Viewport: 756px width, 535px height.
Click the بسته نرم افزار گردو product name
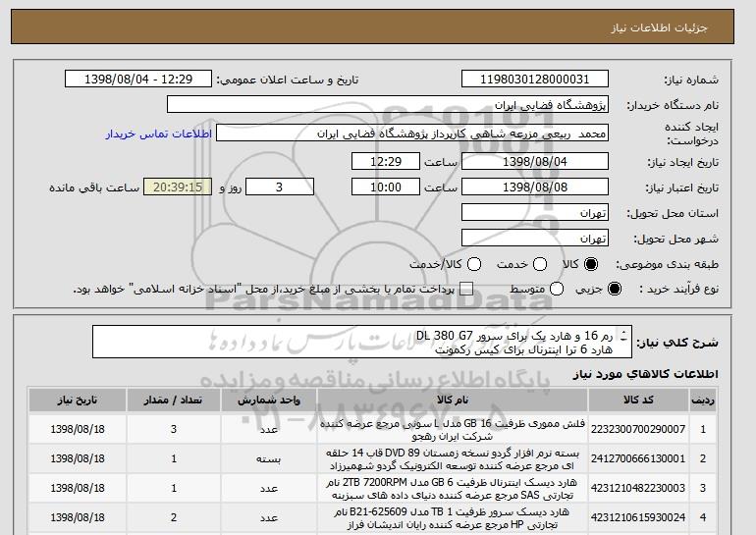[453, 459]
